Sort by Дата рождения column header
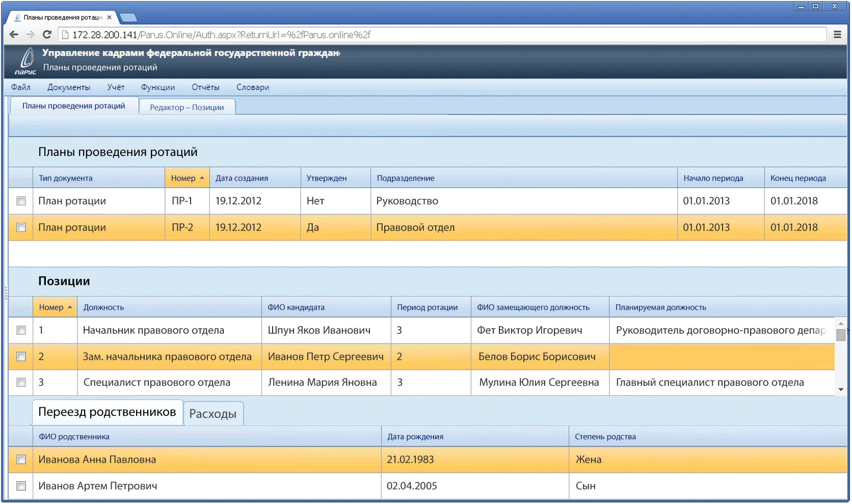This screenshot has height=504, width=852. point(475,437)
